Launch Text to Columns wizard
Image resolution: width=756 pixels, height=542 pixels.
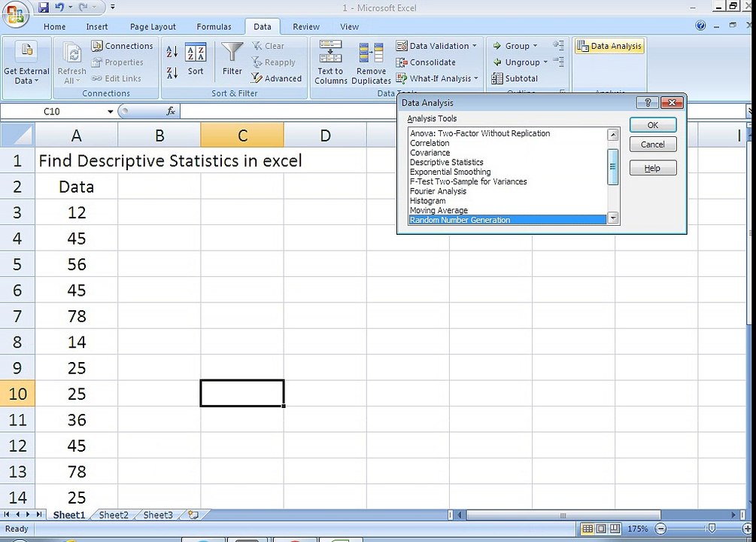tap(331, 63)
